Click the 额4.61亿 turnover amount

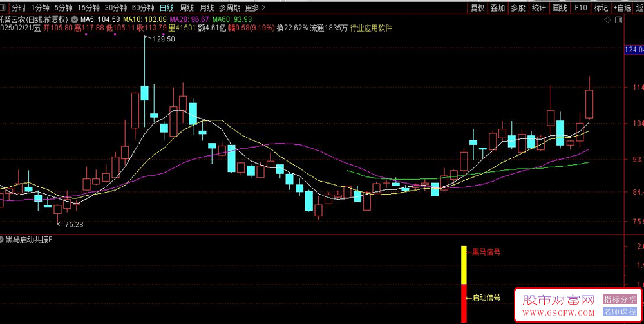[212, 28]
